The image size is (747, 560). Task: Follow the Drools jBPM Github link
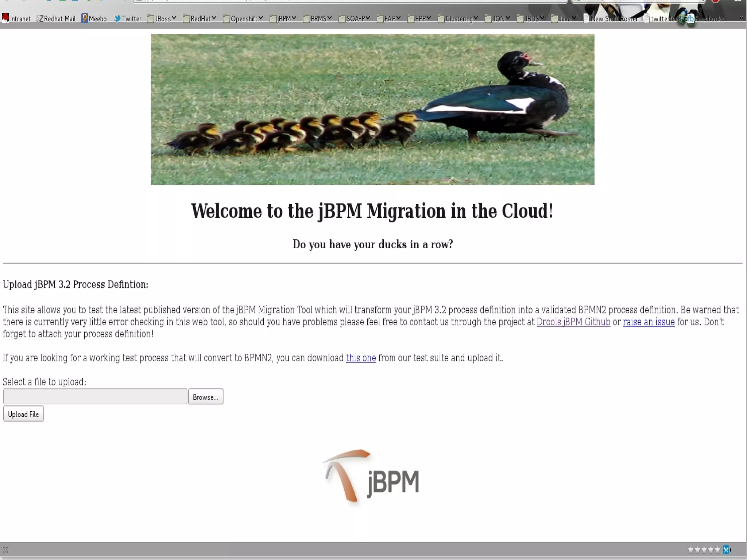click(x=573, y=322)
